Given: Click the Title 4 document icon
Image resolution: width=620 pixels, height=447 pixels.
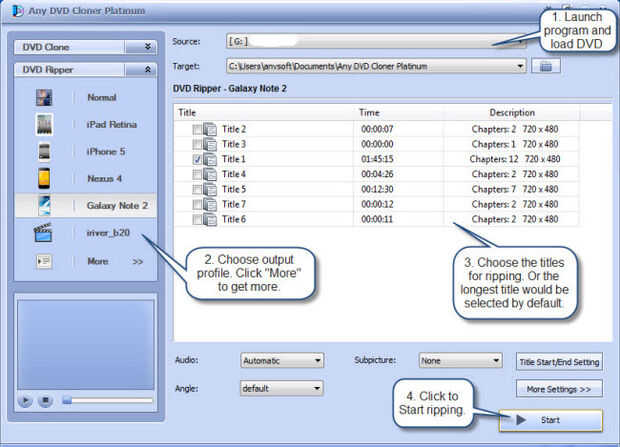Looking at the screenshot, I should coord(210,174).
